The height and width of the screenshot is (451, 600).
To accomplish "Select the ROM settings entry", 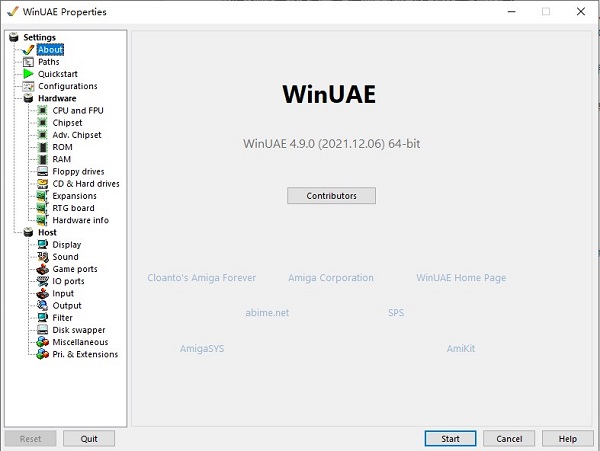I will pos(62,147).
